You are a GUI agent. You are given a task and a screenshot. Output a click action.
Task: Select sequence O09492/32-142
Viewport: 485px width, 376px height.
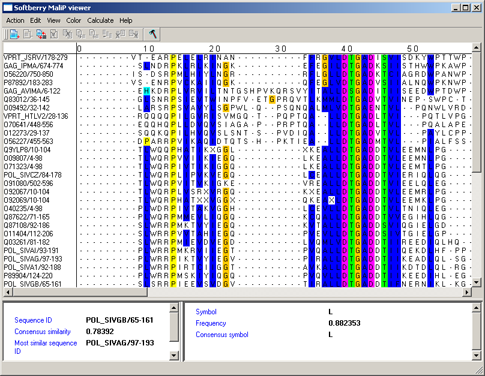(x=27, y=108)
